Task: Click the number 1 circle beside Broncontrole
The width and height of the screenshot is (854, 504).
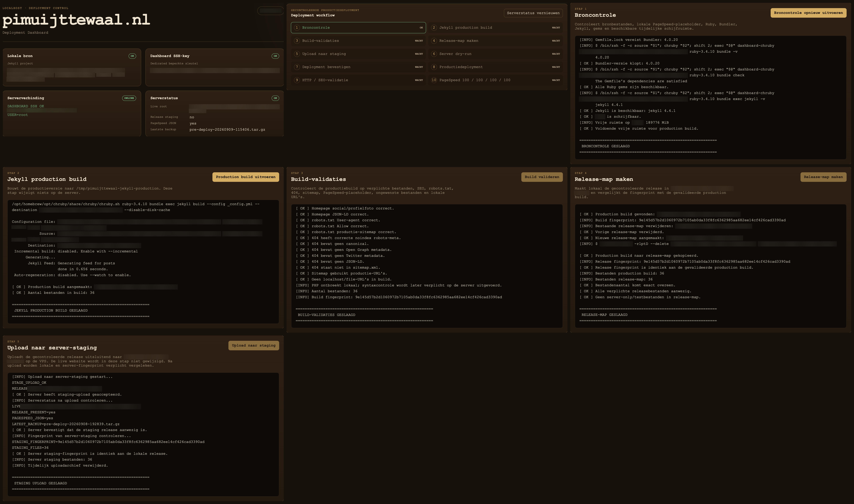Action: [x=297, y=28]
